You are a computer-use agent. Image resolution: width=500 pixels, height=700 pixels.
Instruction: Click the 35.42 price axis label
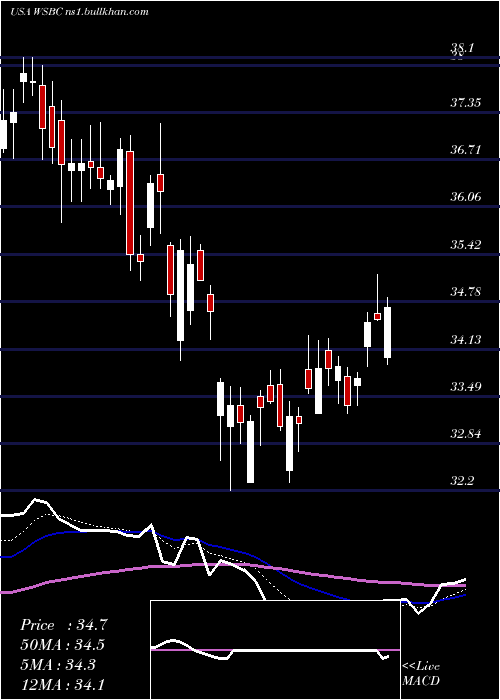pyautogui.click(x=466, y=245)
